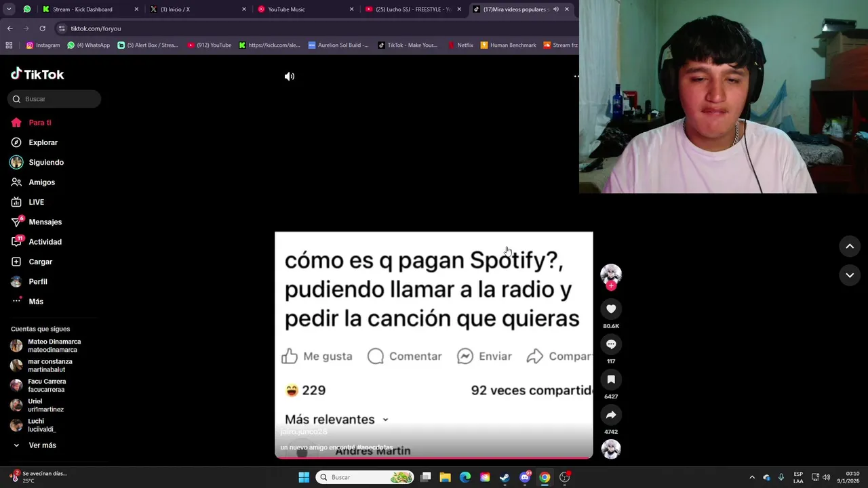Screen dimensions: 868x488
Task: Open Microsoft Edge from taskbar
Action: coord(465,477)
